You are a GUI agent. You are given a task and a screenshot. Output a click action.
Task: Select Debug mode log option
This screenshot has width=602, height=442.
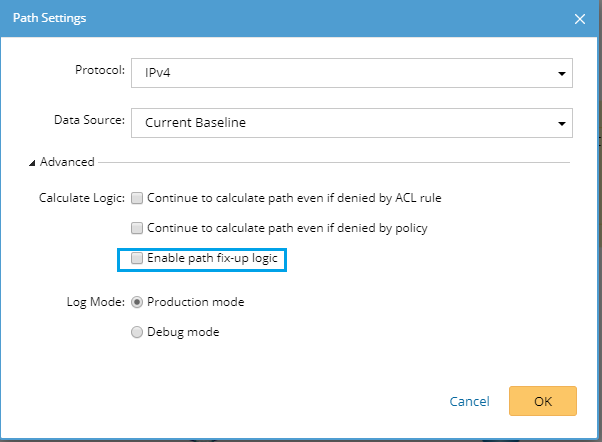pyautogui.click(x=137, y=332)
